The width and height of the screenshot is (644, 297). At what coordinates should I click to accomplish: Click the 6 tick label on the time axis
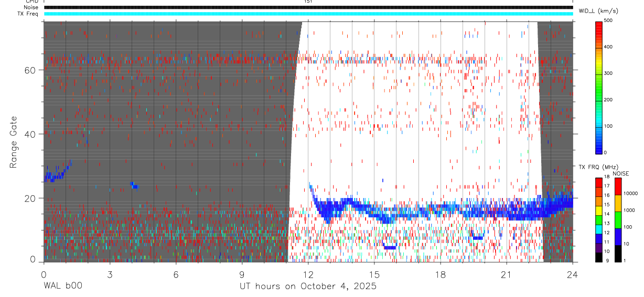click(176, 274)
